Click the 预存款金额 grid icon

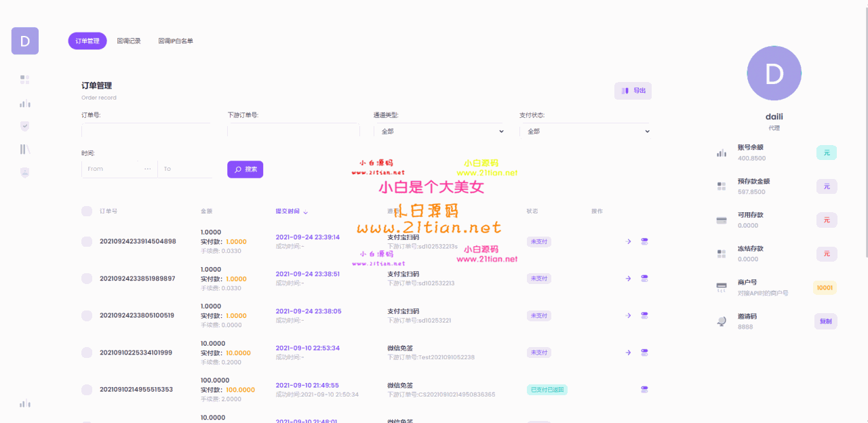point(722,186)
